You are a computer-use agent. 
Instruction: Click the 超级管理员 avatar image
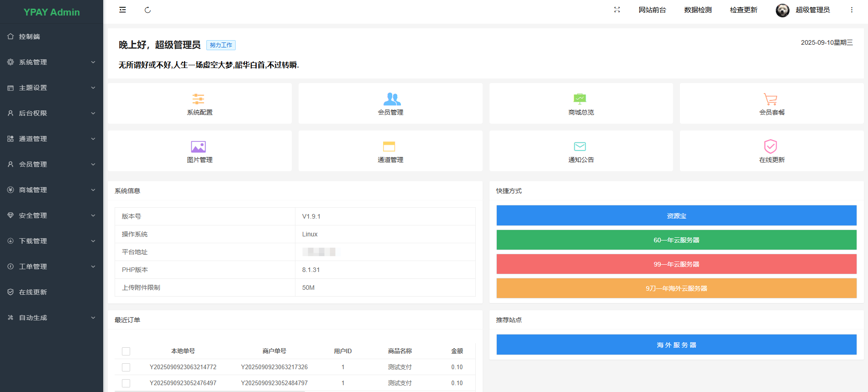click(783, 10)
